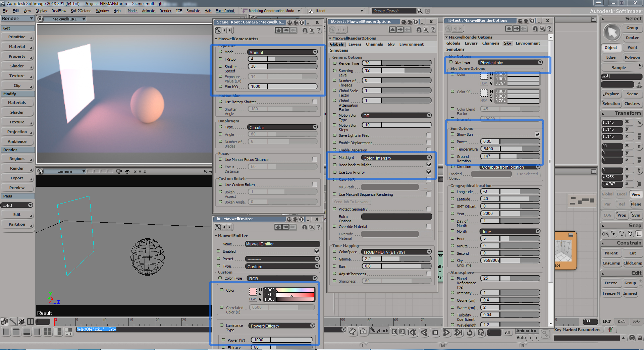Click the toolbox icon left of Playback button
This screenshot has width=644, height=350.
[x=363, y=332]
